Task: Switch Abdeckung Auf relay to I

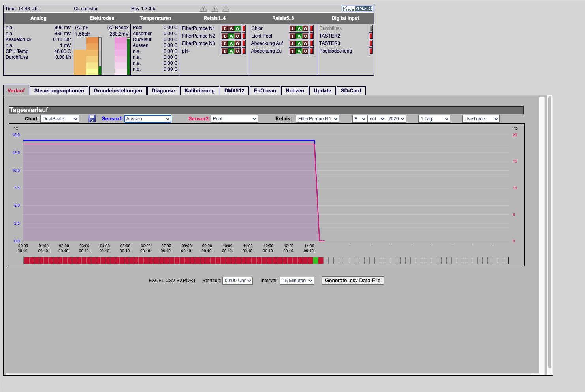Action: (x=293, y=43)
